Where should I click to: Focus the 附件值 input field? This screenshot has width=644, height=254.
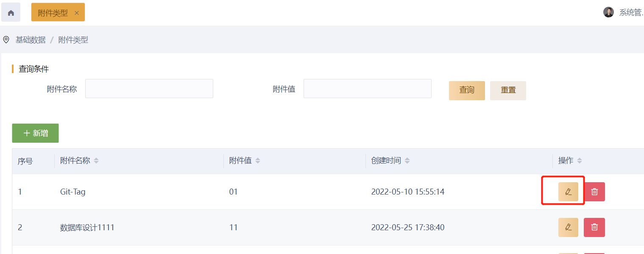click(x=367, y=89)
